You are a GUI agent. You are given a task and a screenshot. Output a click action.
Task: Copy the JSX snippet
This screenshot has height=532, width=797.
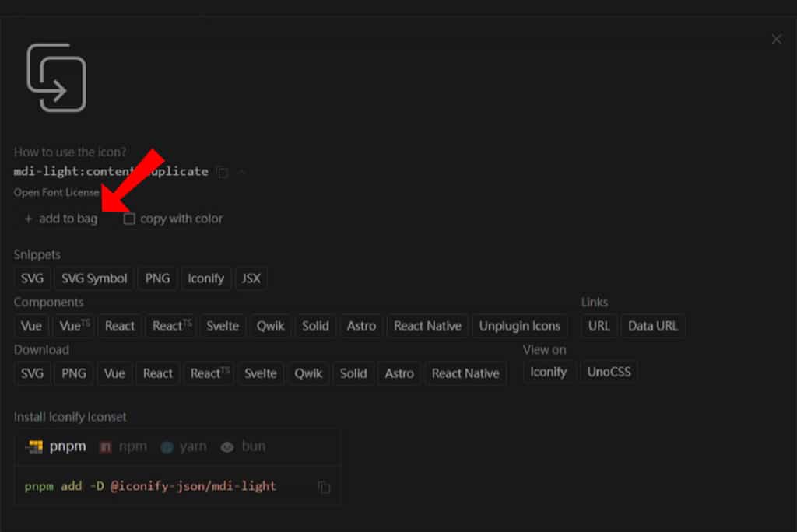pos(251,278)
